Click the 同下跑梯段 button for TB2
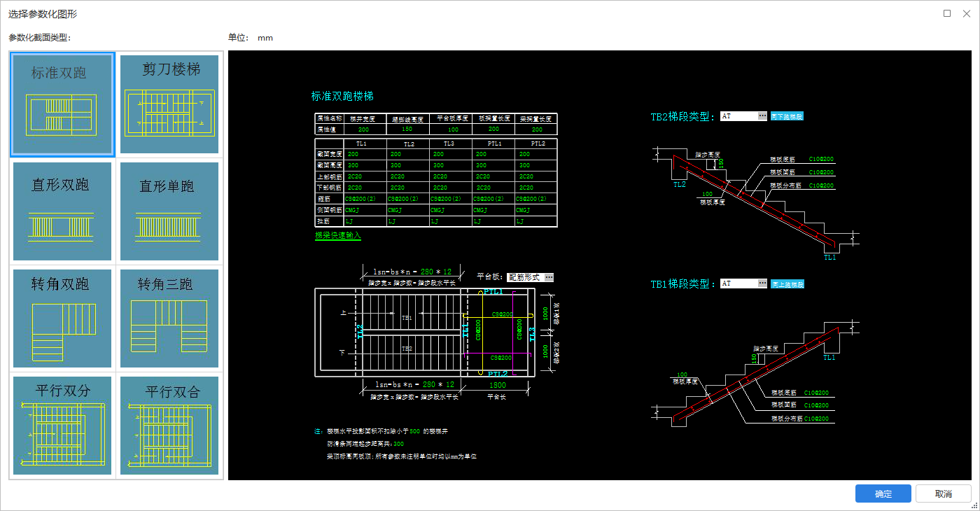Screen dimensions: 980x511 [787, 116]
